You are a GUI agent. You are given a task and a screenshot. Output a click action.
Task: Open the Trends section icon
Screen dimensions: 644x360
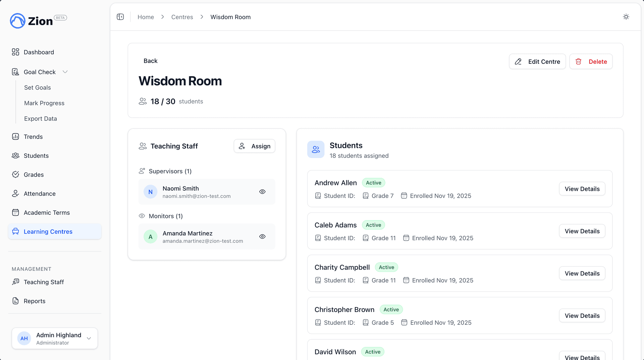[15, 137]
